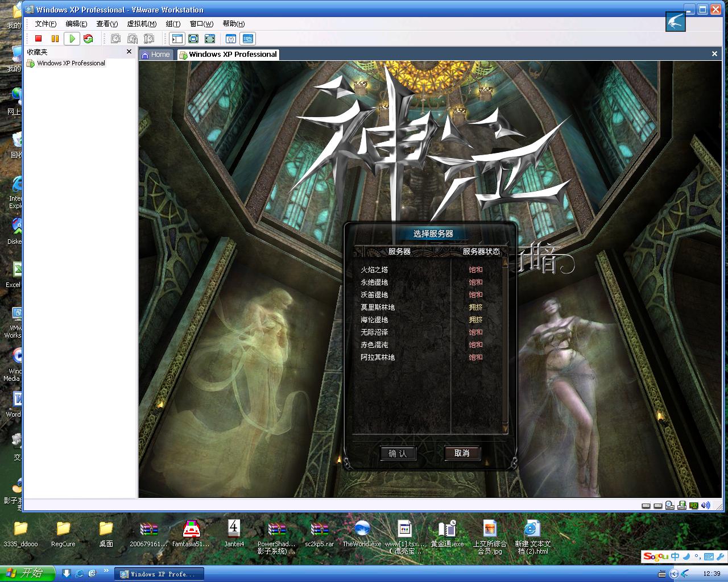The width and height of the screenshot is (728, 582).
Task: Open the Jantei4 desktop icon
Action: coord(234,534)
